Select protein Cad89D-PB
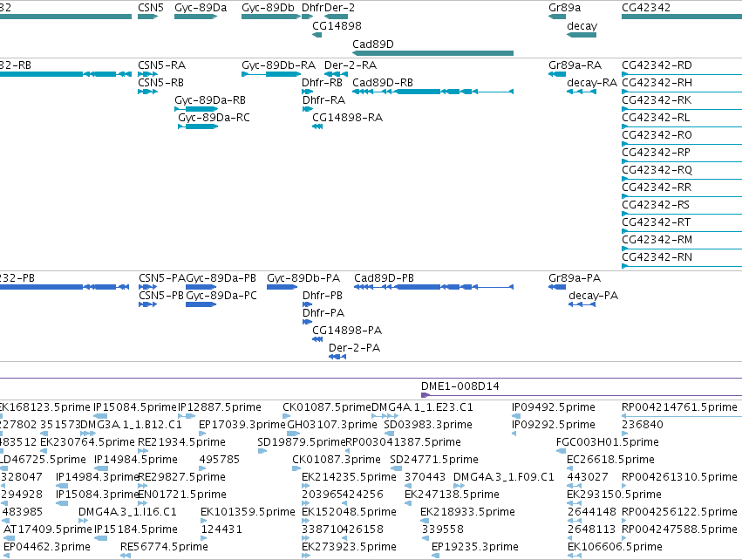Viewport: 742px width, 560px height. (x=384, y=278)
